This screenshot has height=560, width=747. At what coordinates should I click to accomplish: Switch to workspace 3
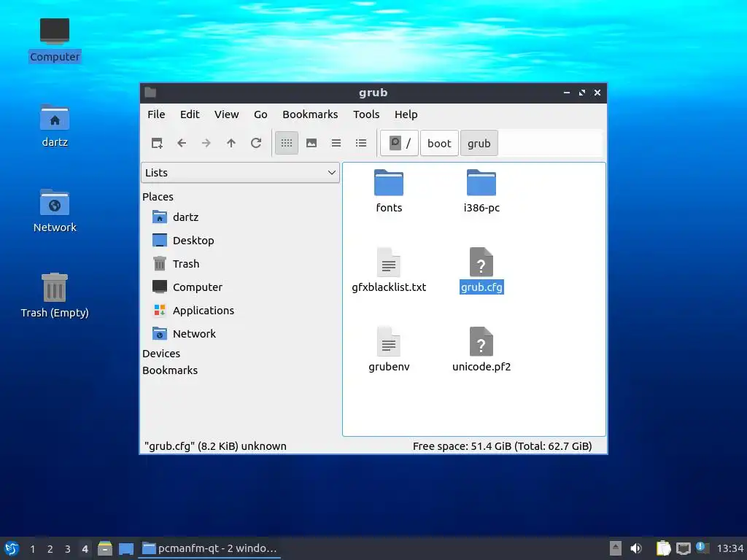tap(68, 549)
